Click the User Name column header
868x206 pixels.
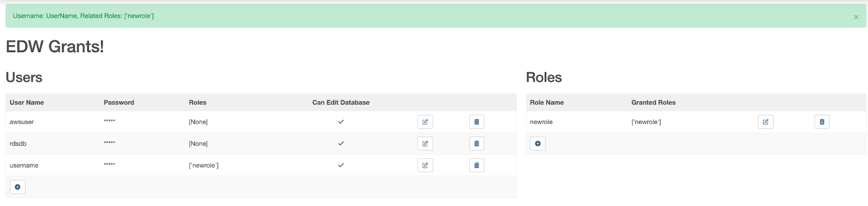[27, 102]
